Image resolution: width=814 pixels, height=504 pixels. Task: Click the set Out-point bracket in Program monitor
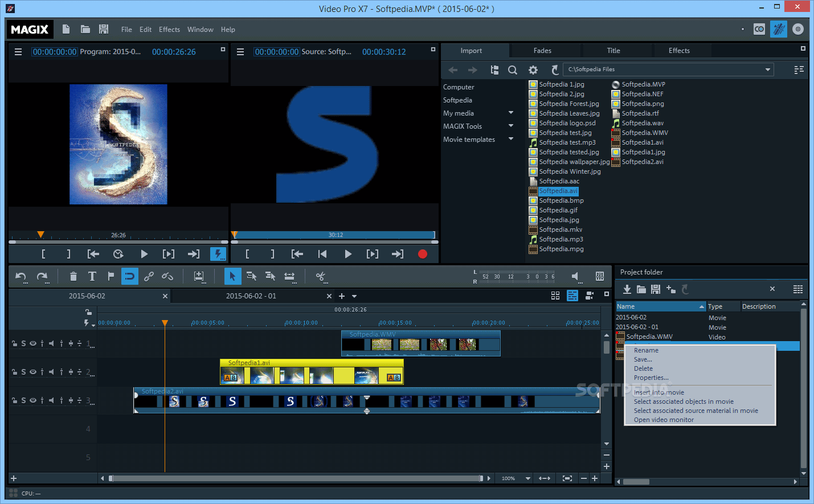click(69, 254)
